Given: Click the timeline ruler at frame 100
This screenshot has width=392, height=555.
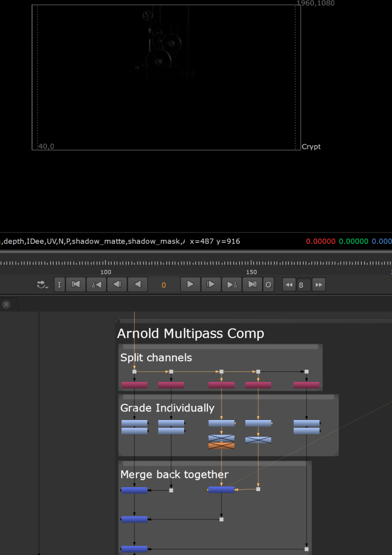Looking at the screenshot, I should pos(106,264).
